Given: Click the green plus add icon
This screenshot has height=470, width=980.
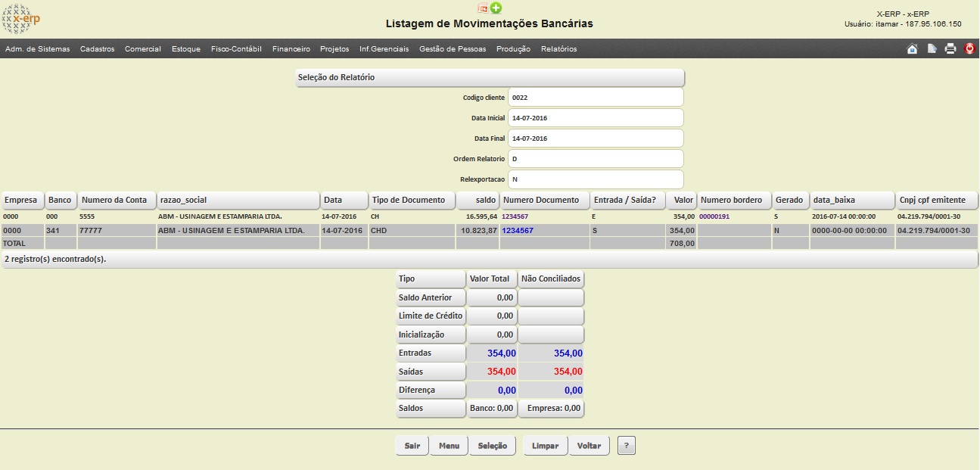Looking at the screenshot, I should tap(496, 8).
